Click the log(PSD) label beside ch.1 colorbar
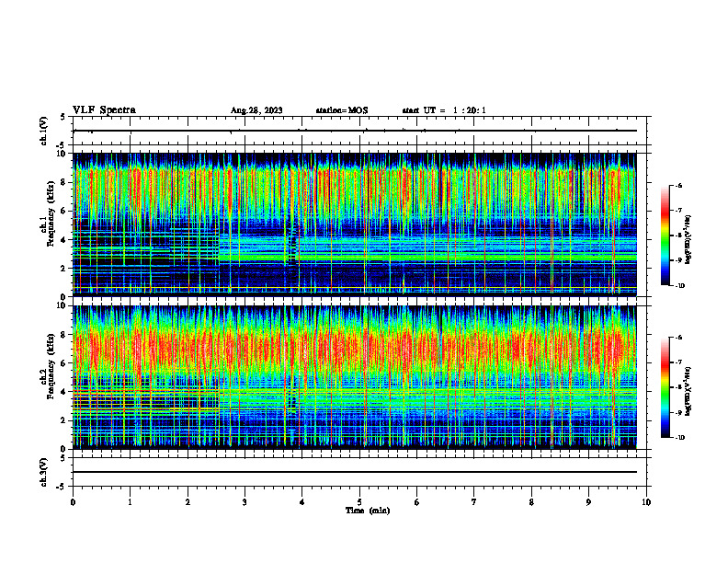Viewport: 728px width, 563px height. tap(688, 239)
